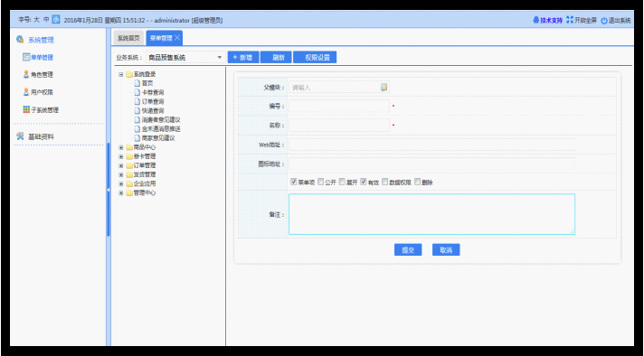Viewport: 644px width, 356px height.
Task: Click the 商品中心 folder icon
Action: point(129,147)
